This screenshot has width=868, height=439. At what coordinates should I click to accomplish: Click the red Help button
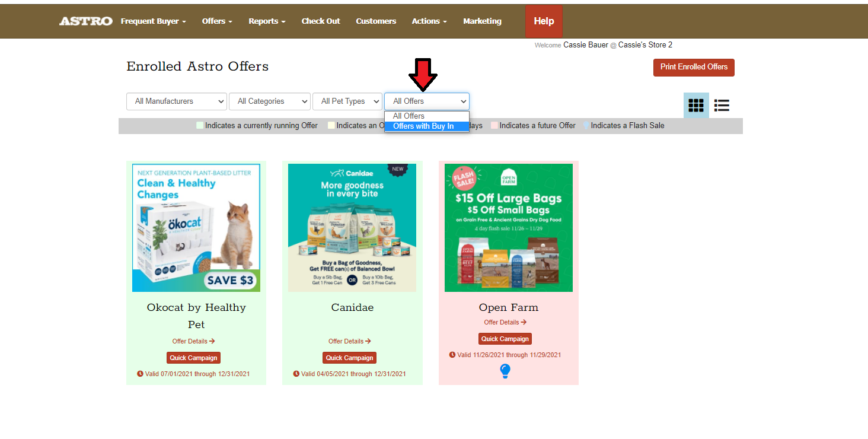[x=544, y=21]
